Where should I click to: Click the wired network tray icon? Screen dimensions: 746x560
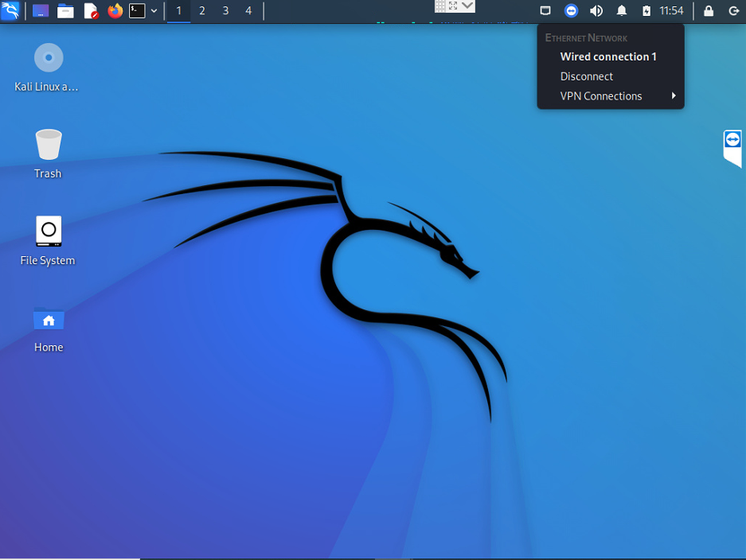(x=545, y=10)
